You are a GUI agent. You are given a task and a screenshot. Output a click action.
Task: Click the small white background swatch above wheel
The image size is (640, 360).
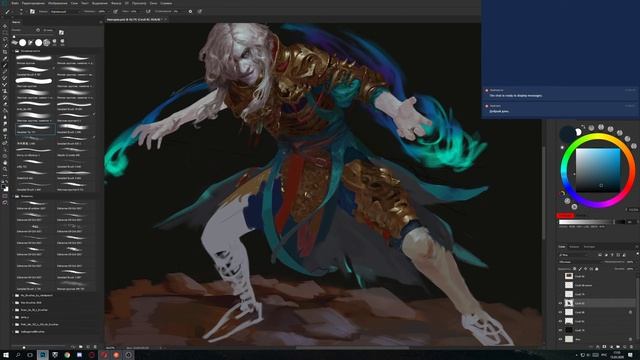coord(578,132)
